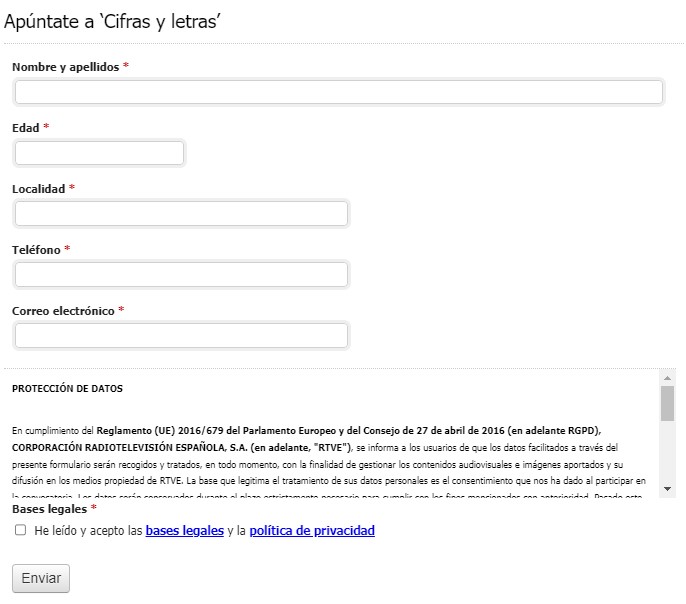Click the 'Localidad' field label
Image resolution: width=686 pixels, height=604 pixels.
(38, 189)
